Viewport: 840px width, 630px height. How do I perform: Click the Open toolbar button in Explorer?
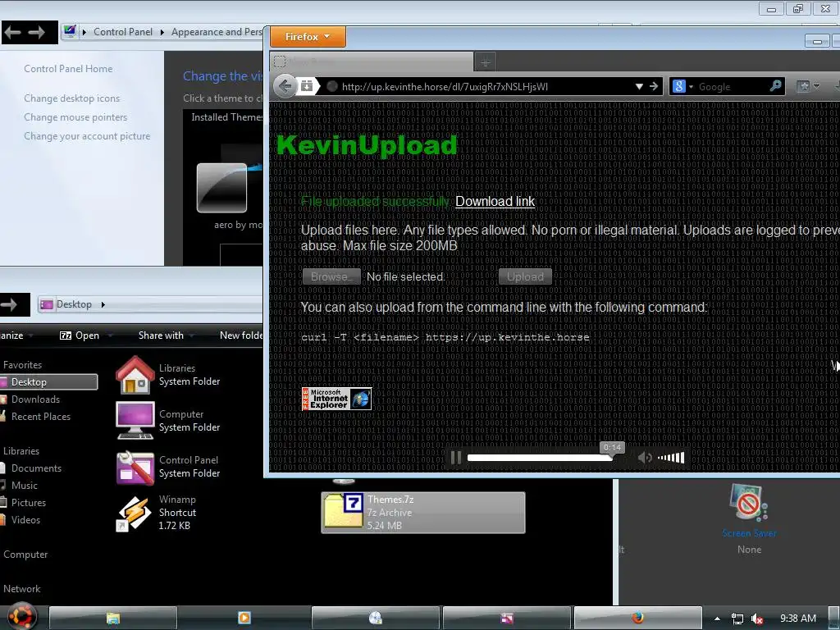(80, 336)
